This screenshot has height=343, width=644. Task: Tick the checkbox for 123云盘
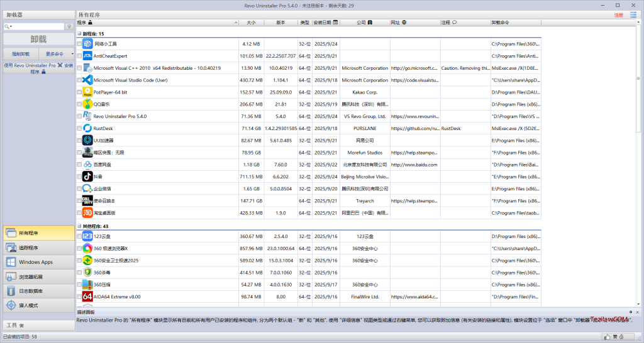[x=79, y=236]
